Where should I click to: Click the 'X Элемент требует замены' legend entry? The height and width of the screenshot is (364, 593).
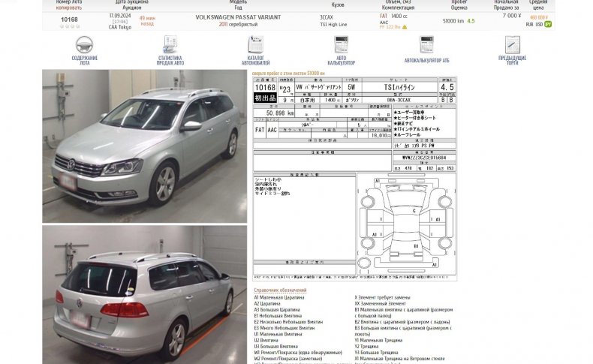pos(382,297)
